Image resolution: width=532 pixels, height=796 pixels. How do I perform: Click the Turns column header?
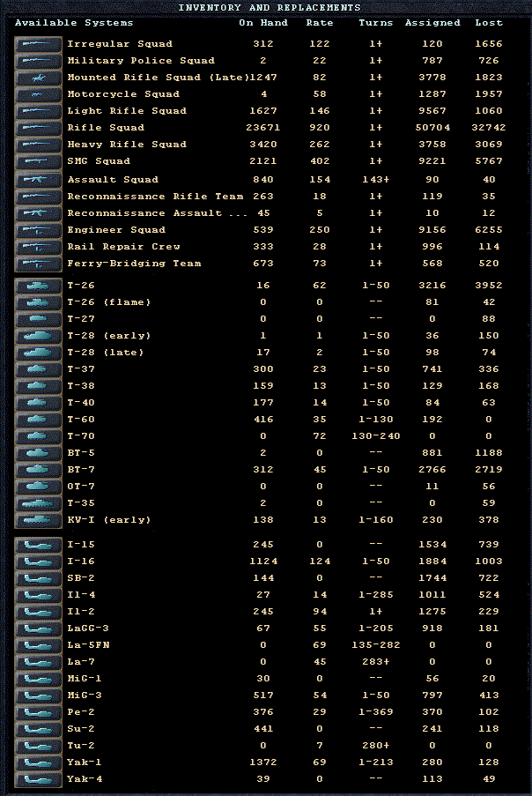[x=376, y=23]
